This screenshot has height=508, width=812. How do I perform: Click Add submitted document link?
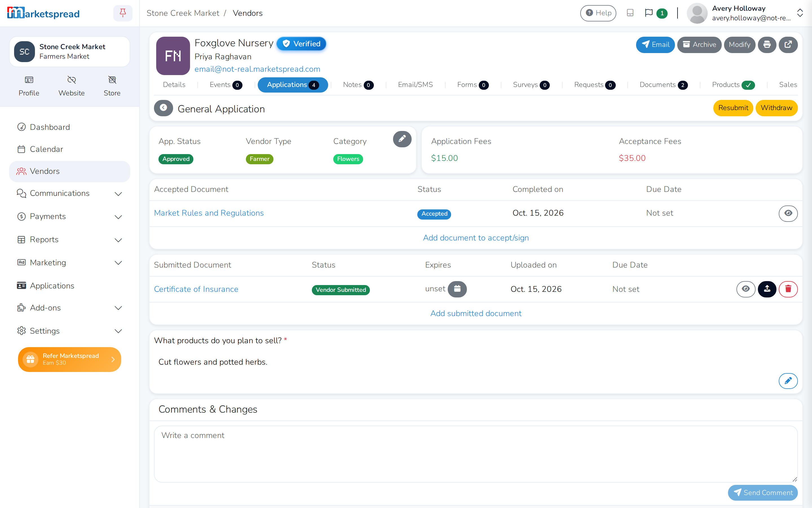[x=476, y=314]
